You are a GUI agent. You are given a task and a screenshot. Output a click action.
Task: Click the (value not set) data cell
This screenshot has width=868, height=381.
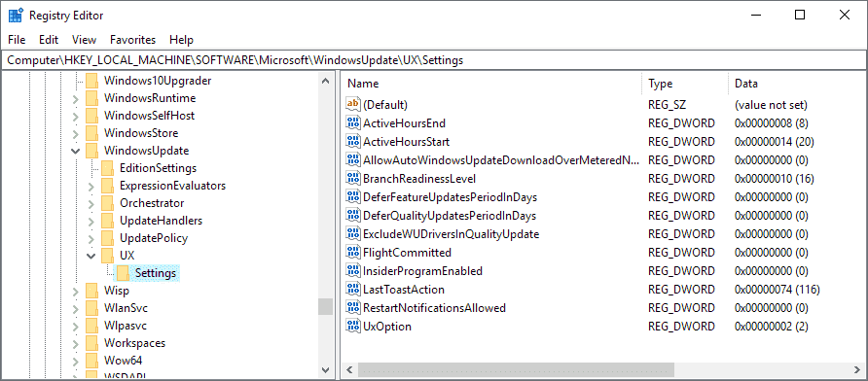771,105
